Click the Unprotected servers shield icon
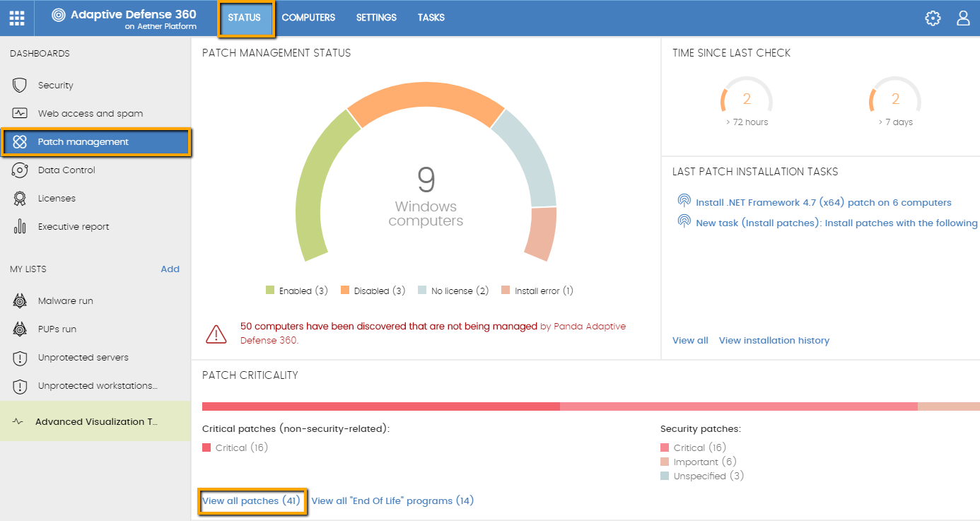The width and height of the screenshot is (980, 521). click(20, 358)
